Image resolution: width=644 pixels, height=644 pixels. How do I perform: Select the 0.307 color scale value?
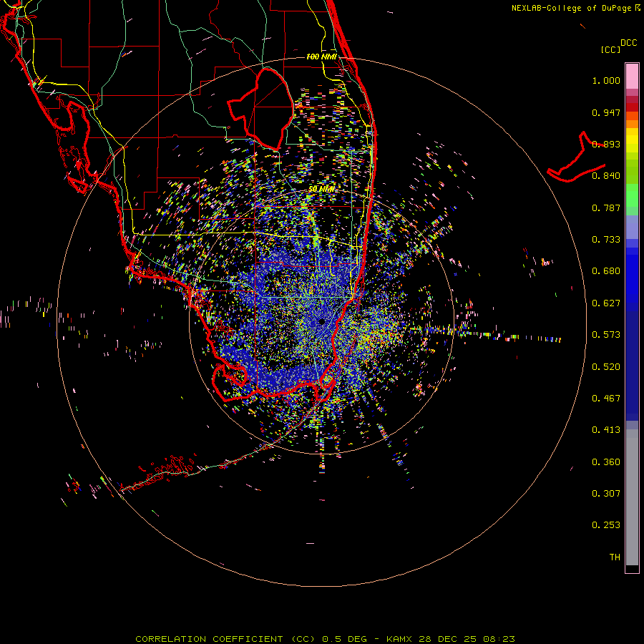pos(606,494)
